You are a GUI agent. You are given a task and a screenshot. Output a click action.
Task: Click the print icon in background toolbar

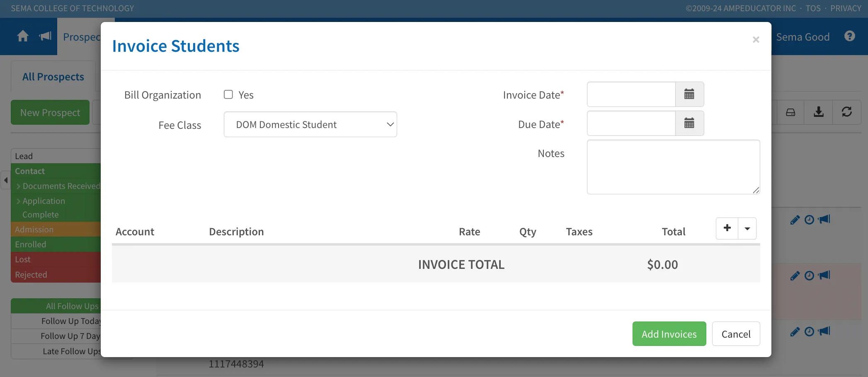click(790, 112)
